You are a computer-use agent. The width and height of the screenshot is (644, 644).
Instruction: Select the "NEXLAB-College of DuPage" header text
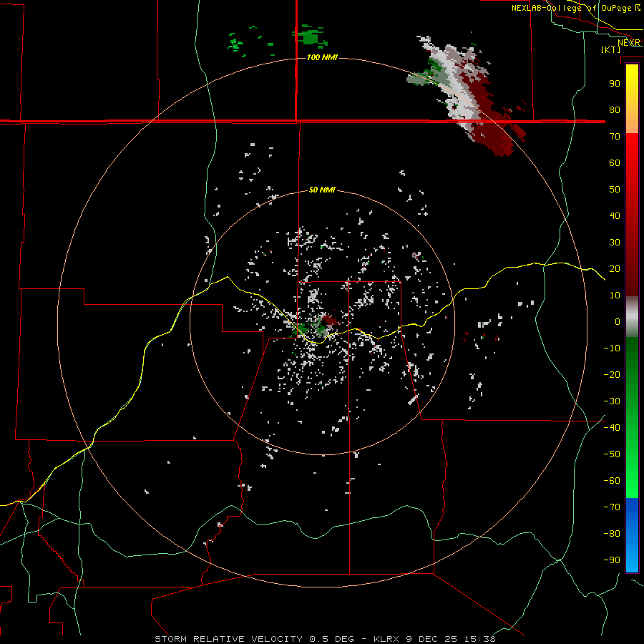[572, 8]
